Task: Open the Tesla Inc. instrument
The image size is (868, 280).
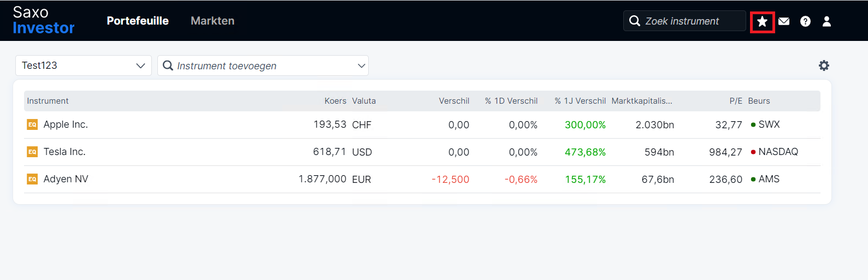Action: click(64, 152)
